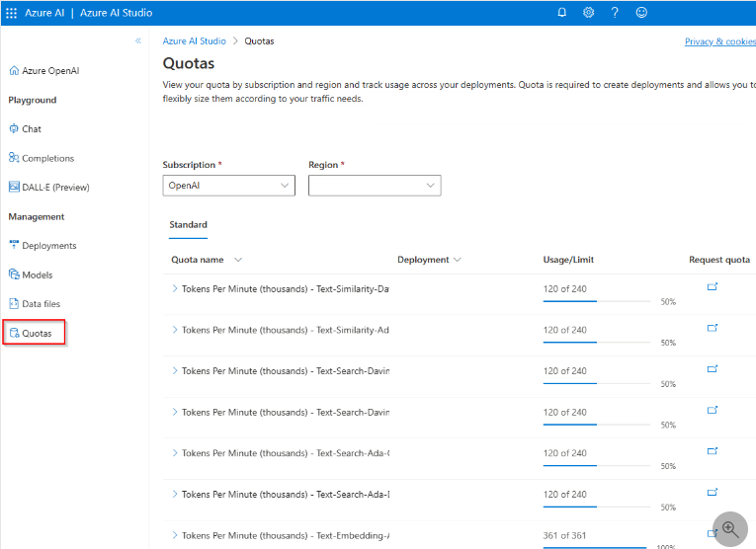The image size is (756, 549).
Task: Click usage bar of Text-Search-Ada-I row
Action: pos(597,508)
